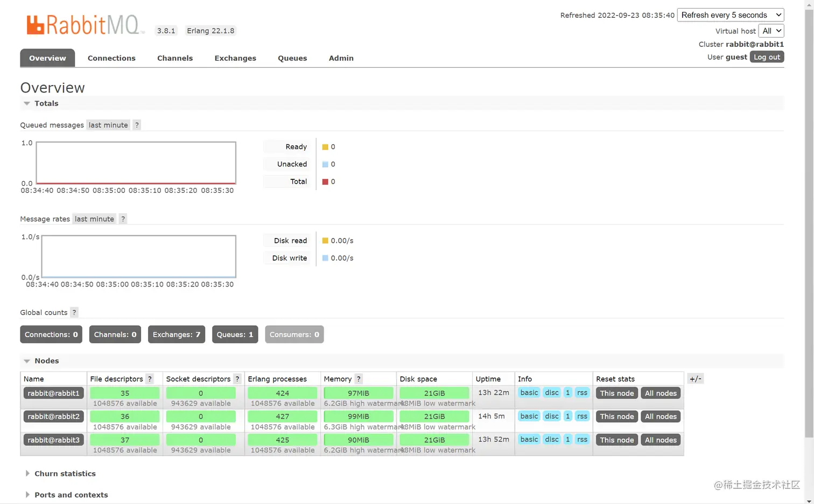This screenshot has width=814, height=504.
Task: Switch to the Connections tab
Action: (111, 58)
